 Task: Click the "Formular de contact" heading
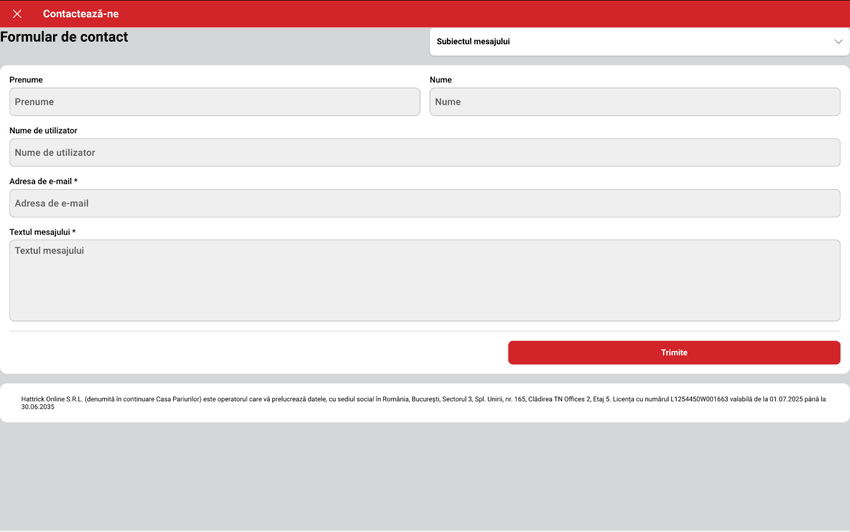click(x=64, y=37)
